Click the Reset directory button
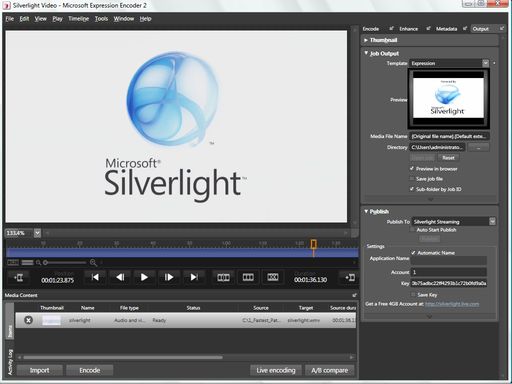 click(448, 158)
